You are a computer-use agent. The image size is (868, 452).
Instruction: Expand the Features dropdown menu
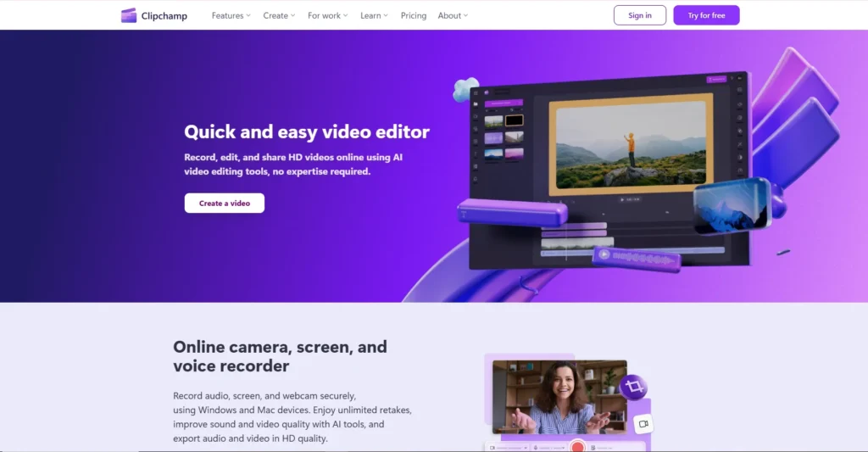click(x=231, y=15)
